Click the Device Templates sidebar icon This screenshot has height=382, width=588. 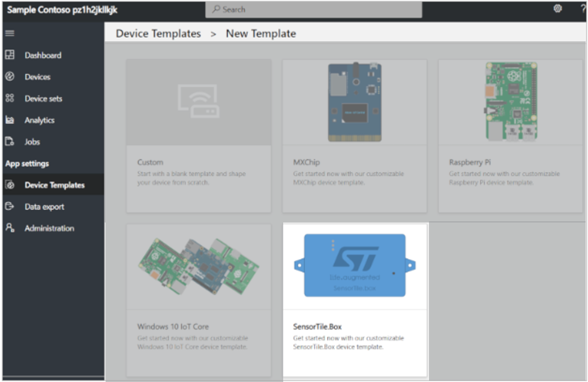[x=10, y=185]
